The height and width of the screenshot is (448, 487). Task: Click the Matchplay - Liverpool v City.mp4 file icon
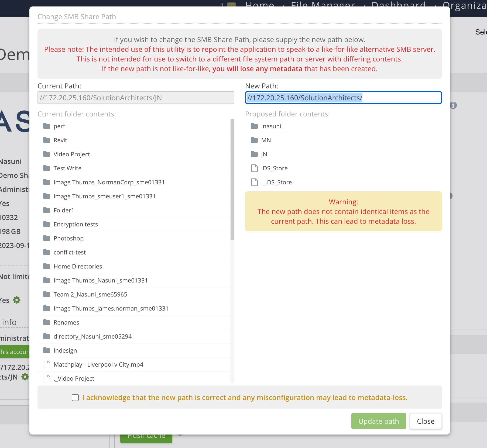[47, 364]
